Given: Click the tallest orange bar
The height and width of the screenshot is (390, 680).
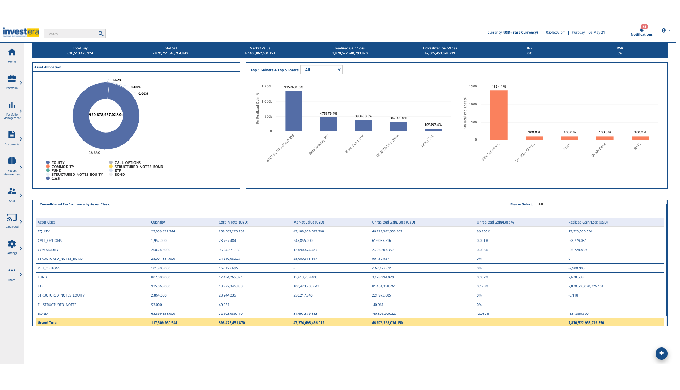Looking at the screenshot, I should [499, 115].
